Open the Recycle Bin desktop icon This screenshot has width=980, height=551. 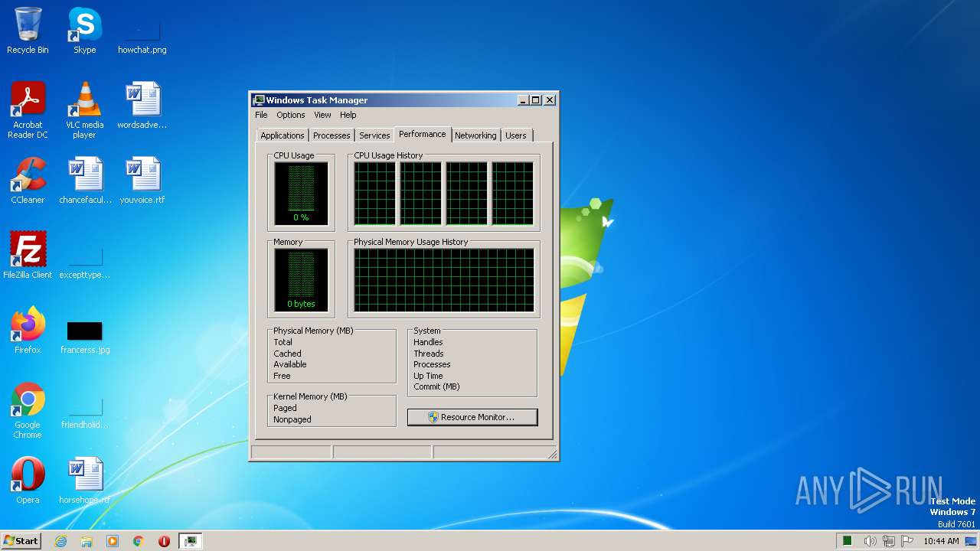pyautogui.click(x=28, y=31)
